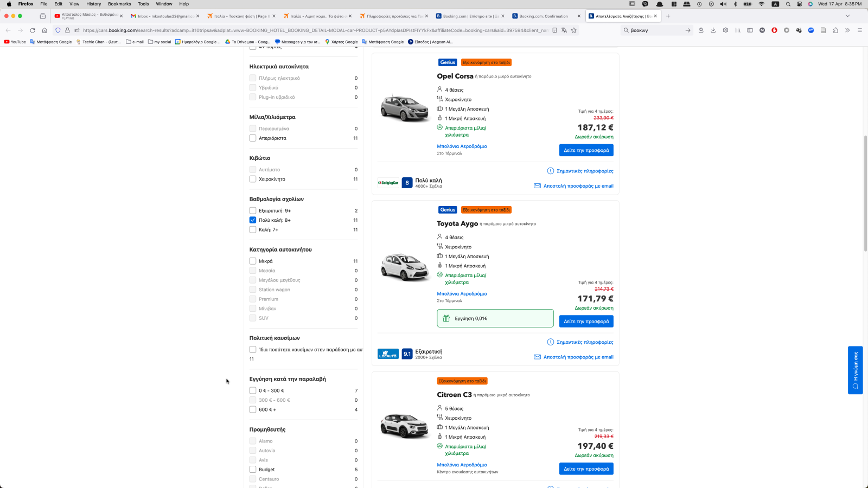Toggle the sidebar icon in toolbar

pos(750,30)
